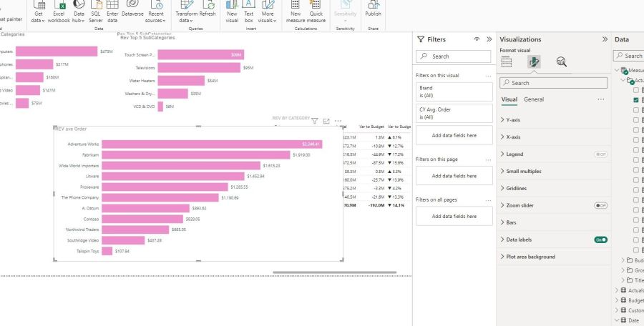Open ellipsis next to Filters on this visual
The image size is (644, 326).
point(488,76)
